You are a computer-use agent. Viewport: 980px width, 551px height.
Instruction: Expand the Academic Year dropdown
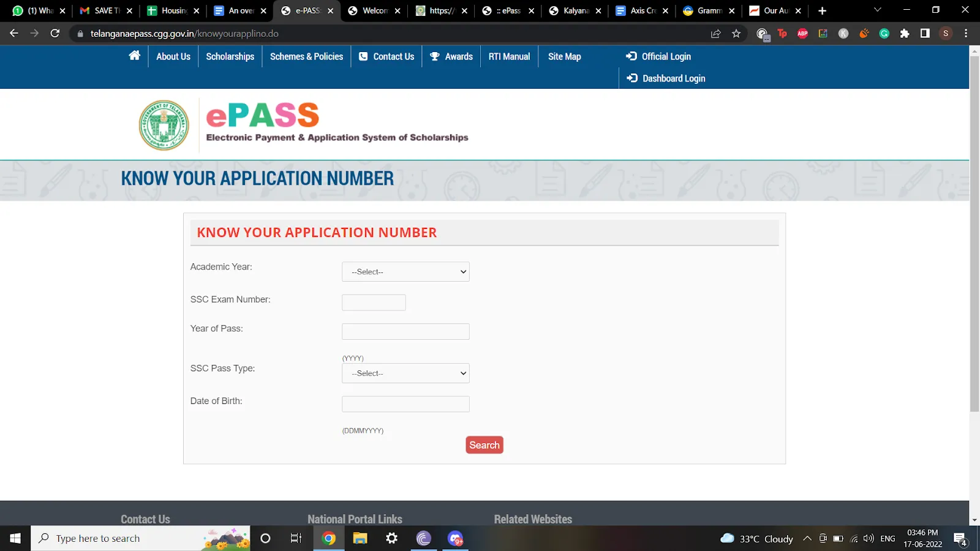[405, 272]
